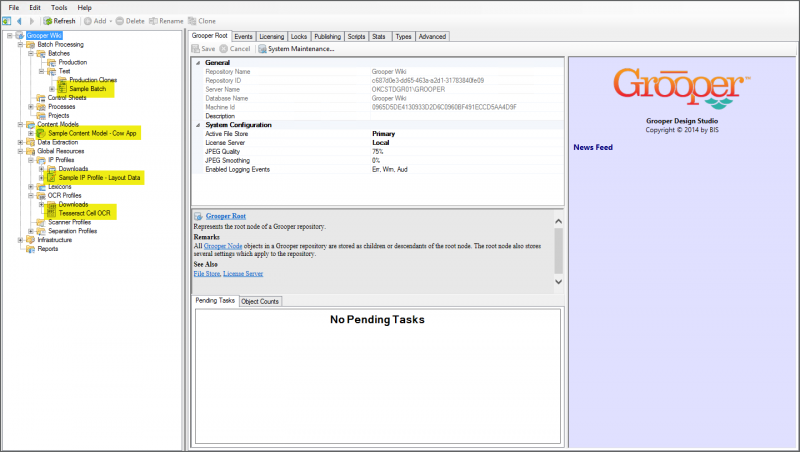Select the Tesseract Cell OCR icon

click(x=52, y=213)
